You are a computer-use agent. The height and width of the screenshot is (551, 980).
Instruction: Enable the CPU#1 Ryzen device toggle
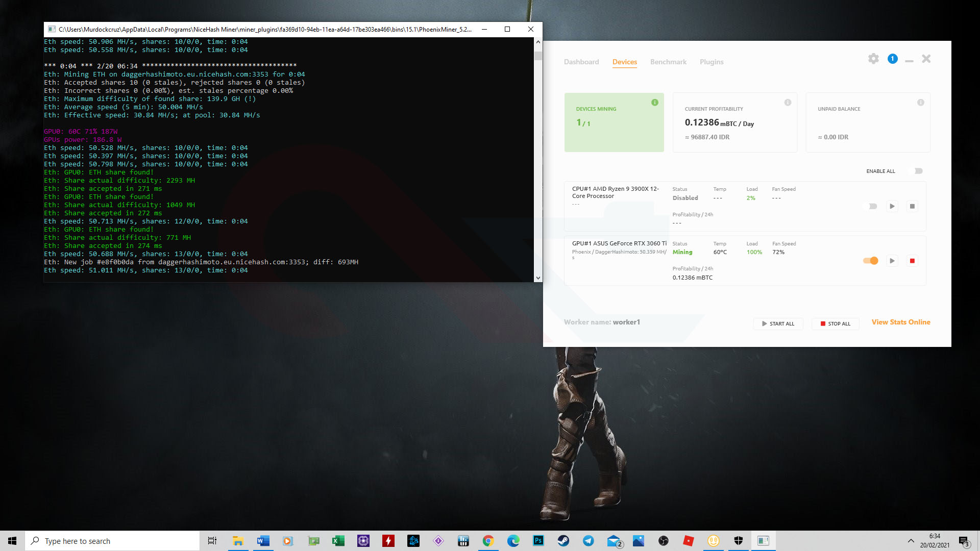click(872, 206)
